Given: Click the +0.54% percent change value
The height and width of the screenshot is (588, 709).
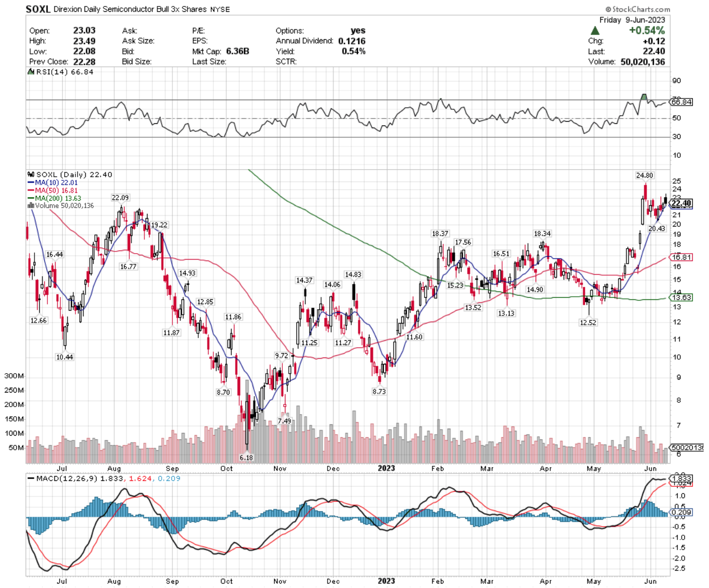Looking at the screenshot, I should click(647, 31).
